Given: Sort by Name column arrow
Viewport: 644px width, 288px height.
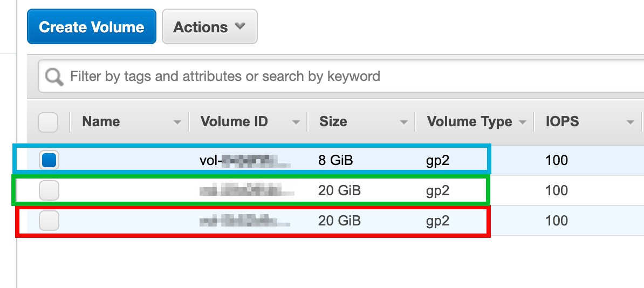Looking at the screenshot, I should coord(177,122).
